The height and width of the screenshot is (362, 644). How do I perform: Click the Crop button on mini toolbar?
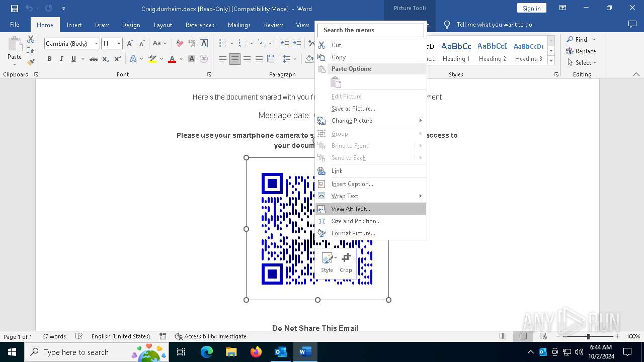[x=346, y=262]
